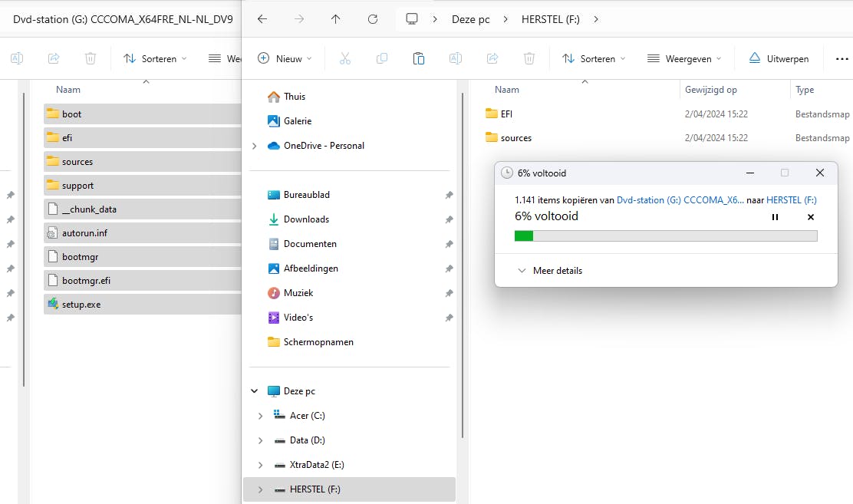Expand Data (D:) drive node

260,440
